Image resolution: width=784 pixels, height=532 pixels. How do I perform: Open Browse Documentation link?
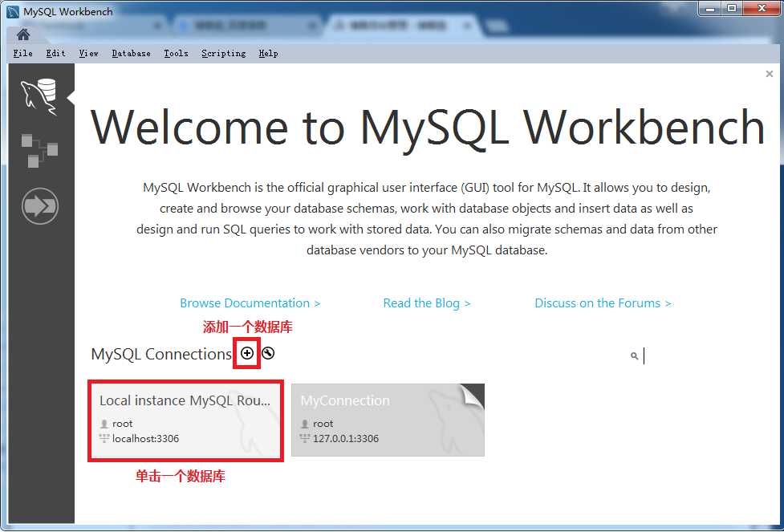(x=250, y=303)
